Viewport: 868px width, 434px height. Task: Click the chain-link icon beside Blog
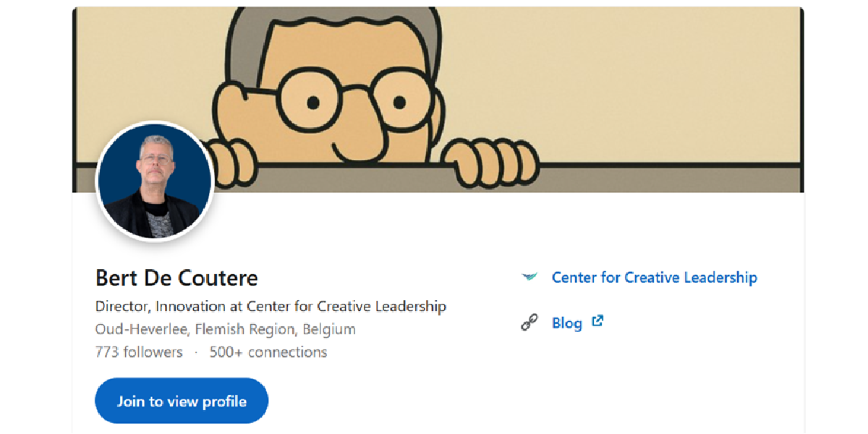point(529,323)
